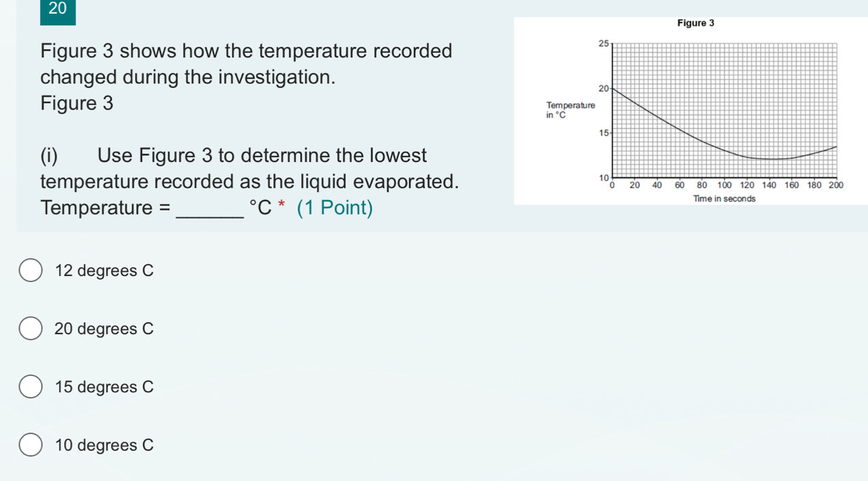Click the red required asterisk
Screen dimensions: 868x481
tap(281, 208)
